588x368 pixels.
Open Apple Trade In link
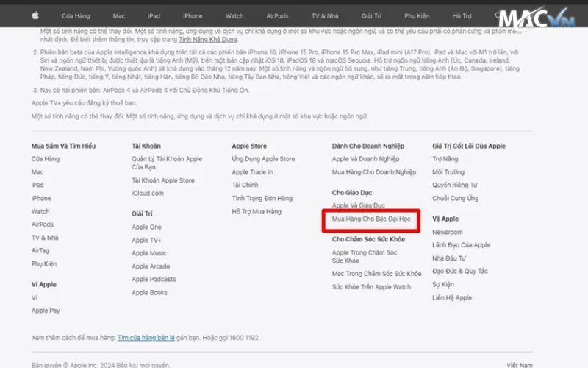[x=252, y=172]
